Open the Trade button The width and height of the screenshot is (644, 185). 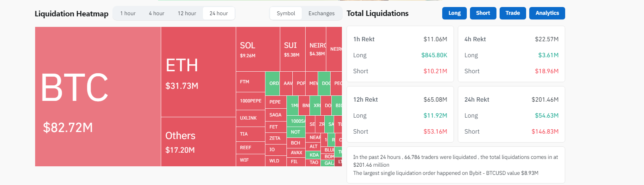click(x=512, y=13)
